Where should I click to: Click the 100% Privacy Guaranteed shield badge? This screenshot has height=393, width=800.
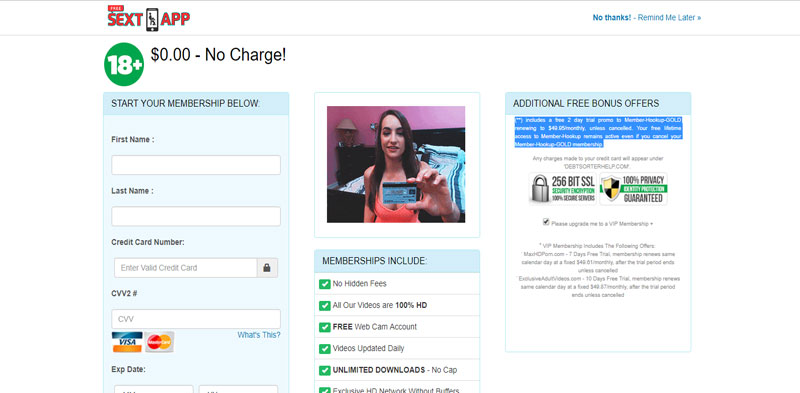[x=633, y=189]
